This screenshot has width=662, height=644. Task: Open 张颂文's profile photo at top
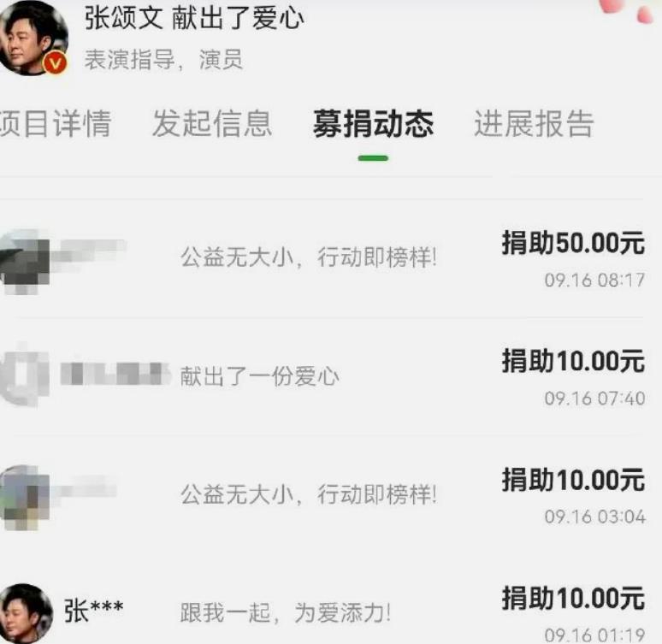point(33,38)
